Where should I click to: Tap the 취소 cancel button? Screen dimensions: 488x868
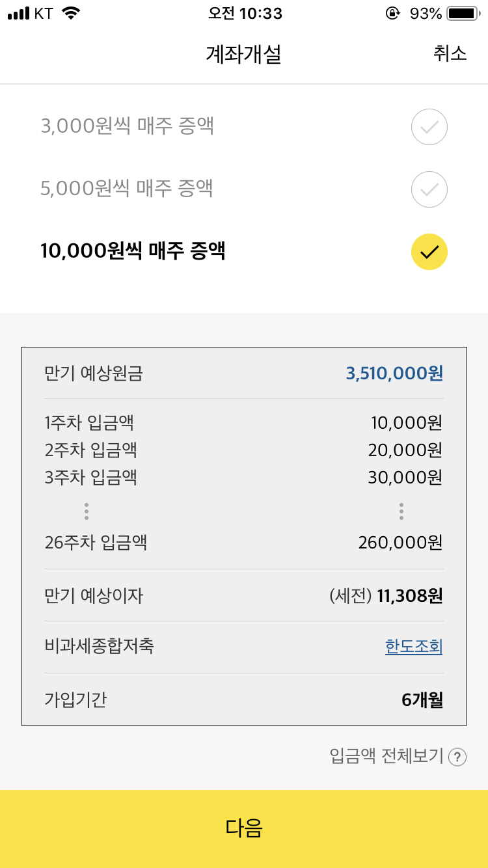point(450,53)
